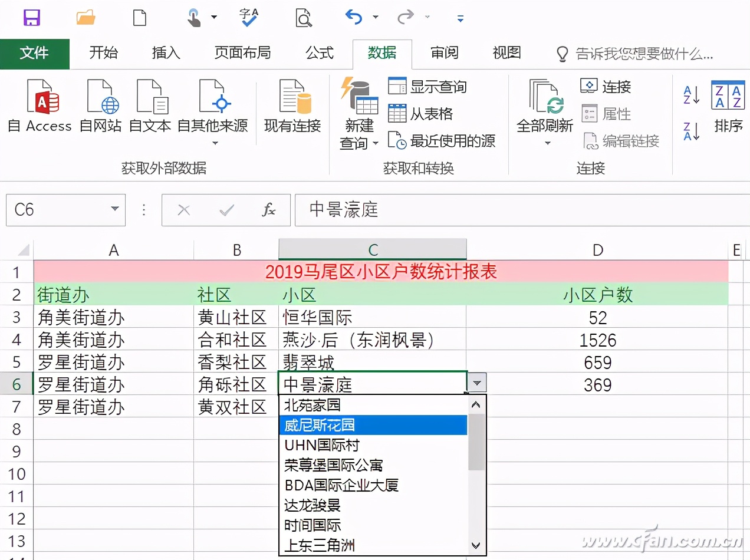Click the Undo arrow
Image resolution: width=750 pixels, height=560 pixels.
[x=354, y=17]
